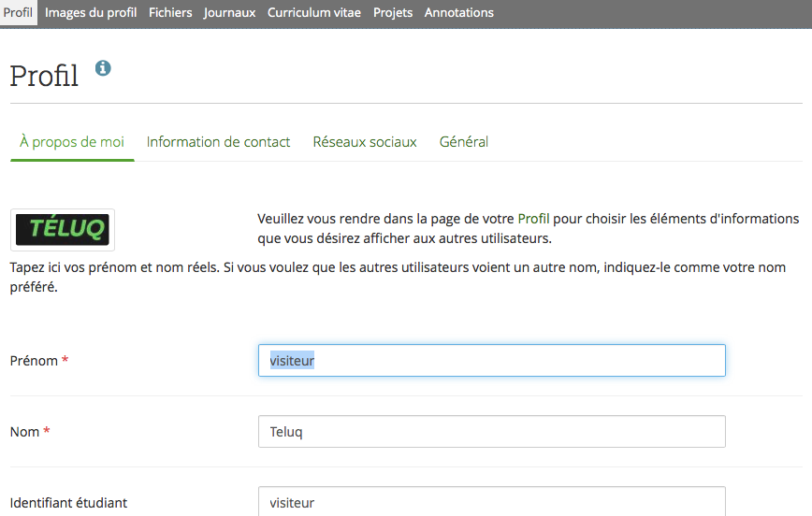Open the Annotations menu item
This screenshot has width=812, height=516.
point(458,12)
